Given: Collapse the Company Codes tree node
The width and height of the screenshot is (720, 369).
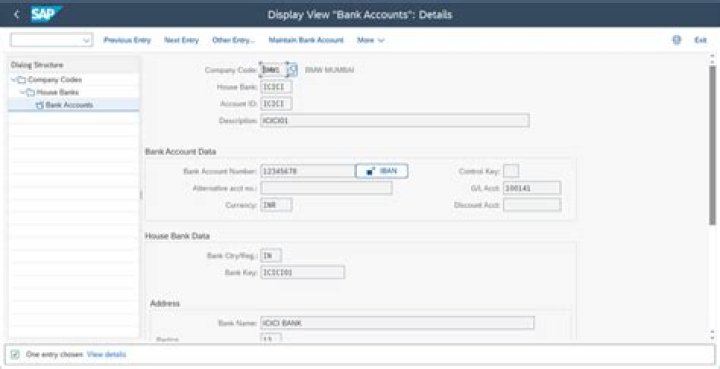Looking at the screenshot, I should [13, 80].
